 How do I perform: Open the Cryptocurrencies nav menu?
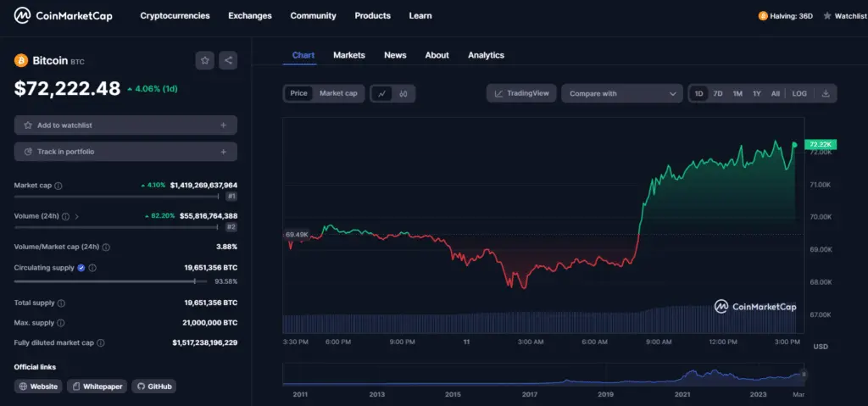coord(175,15)
